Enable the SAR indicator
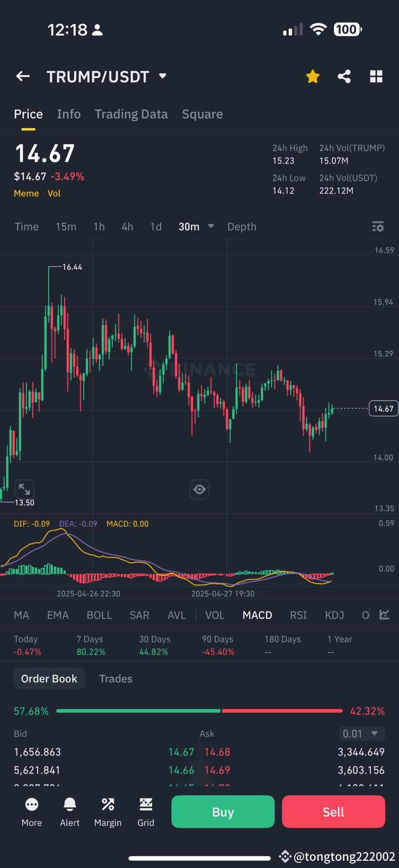The width and height of the screenshot is (399, 868). [139, 615]
